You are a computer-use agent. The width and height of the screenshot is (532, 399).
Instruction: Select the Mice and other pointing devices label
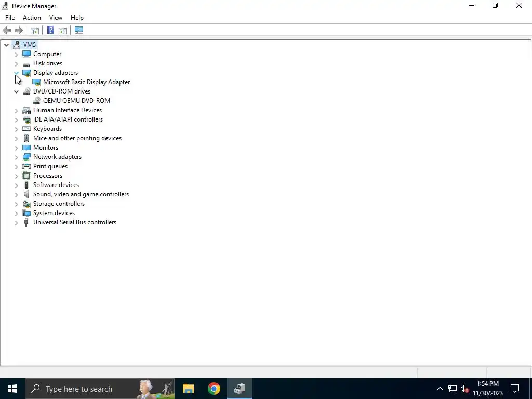click(77, 138)
